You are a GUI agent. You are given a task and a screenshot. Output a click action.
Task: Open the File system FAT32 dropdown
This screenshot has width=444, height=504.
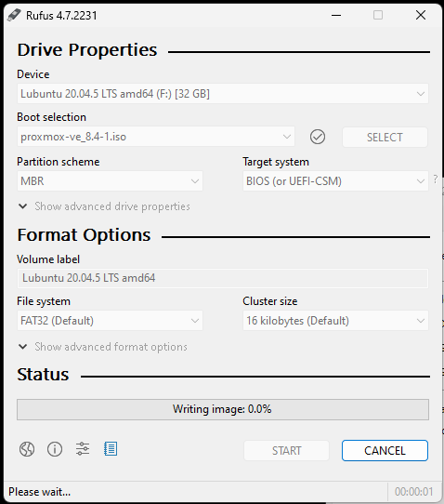[x=110, y=321]
